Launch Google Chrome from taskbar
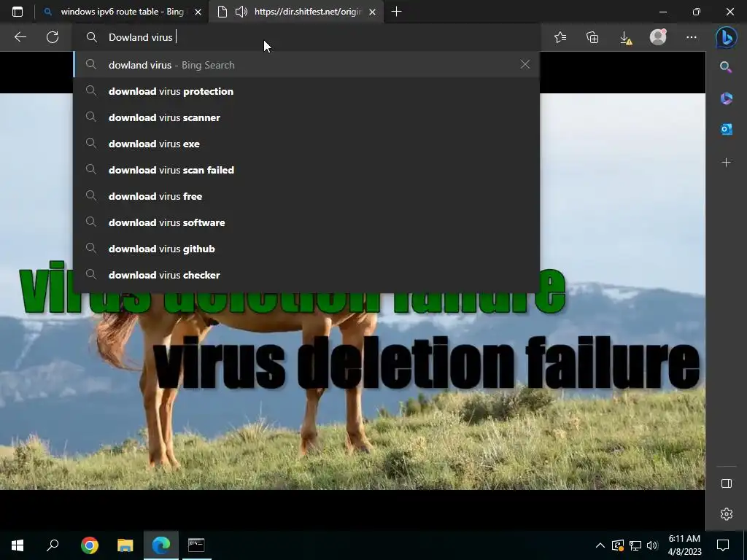 click(89, 545)
